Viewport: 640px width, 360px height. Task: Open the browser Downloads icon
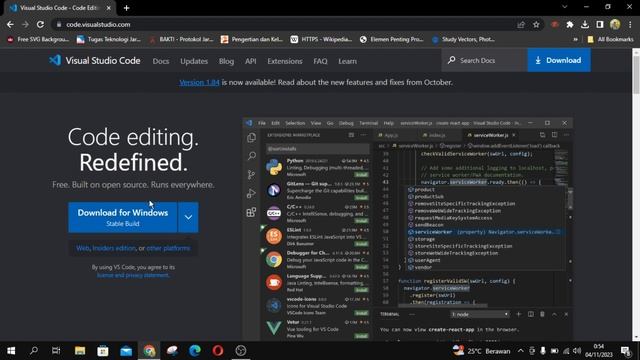(584, 25)
